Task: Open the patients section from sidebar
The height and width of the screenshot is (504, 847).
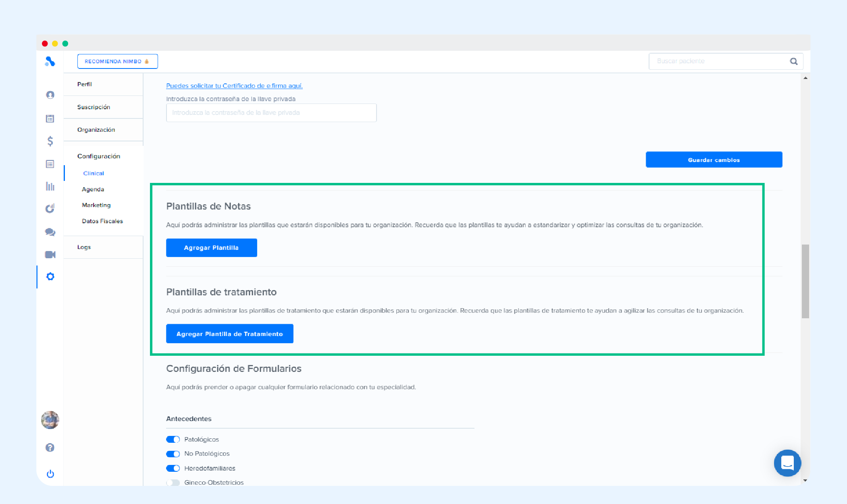Action: pos(50,95)
